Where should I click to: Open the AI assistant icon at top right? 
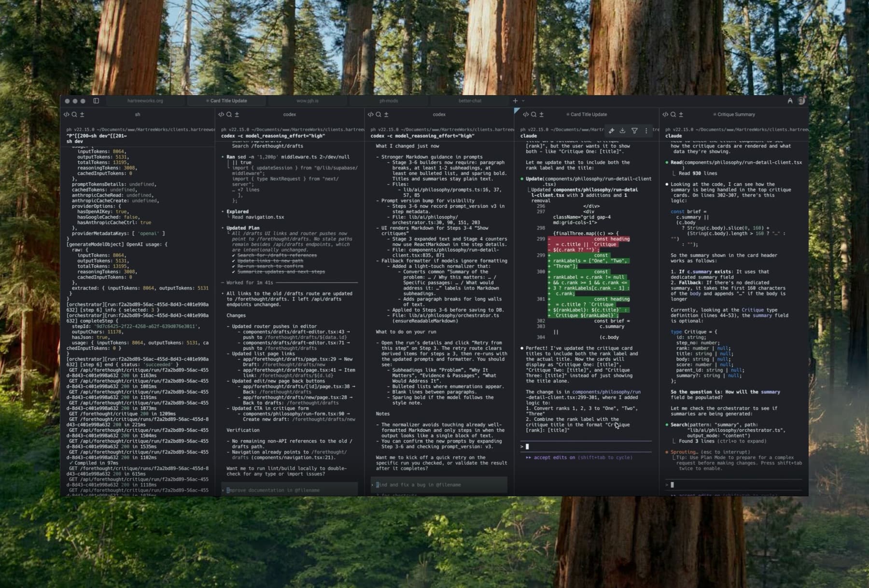[790, 101]
